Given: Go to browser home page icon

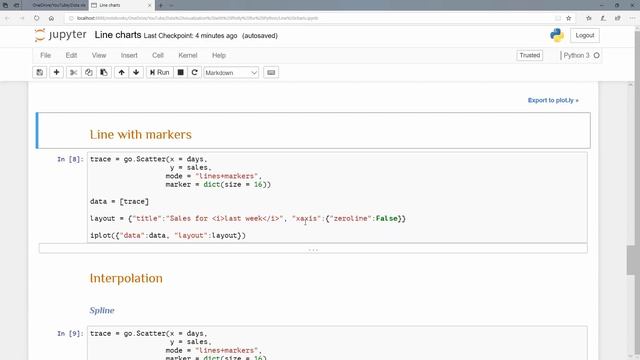Looking at the screenshot, I should pyautogui.click(x=51, y=18).
